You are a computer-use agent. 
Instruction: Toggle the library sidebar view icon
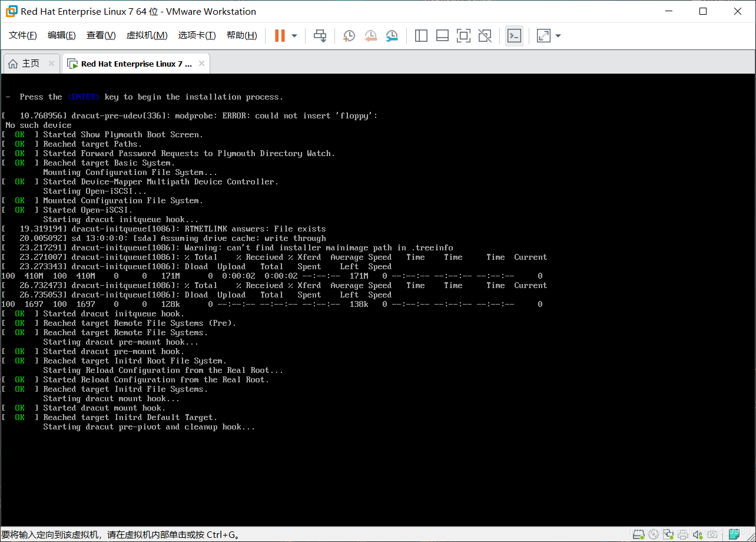421,36
